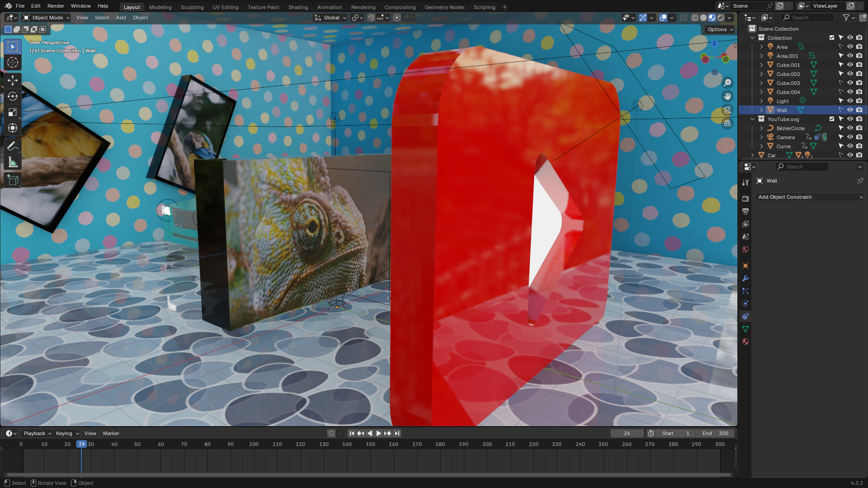Hide Cube.002 with its eye icon
The height and width of the screenshot is (488, 868).
click(850, 74)
